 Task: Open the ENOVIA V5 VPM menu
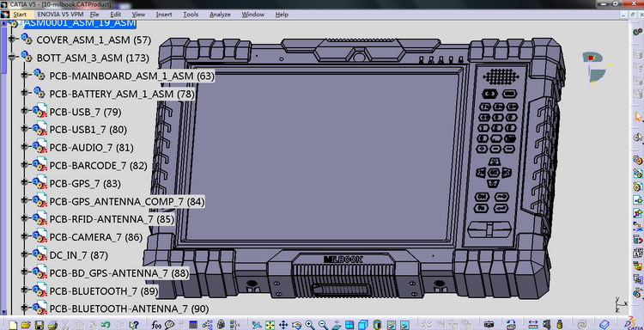tap(60, 15)
